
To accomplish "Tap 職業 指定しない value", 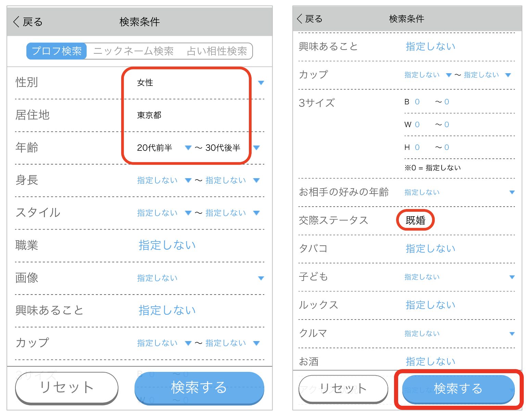I will coord(167,245).
